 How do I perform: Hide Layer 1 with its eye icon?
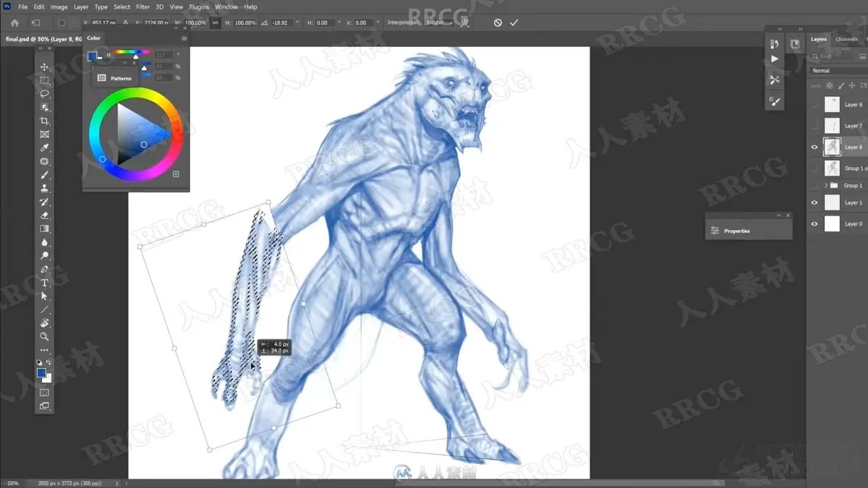pyautogui.click(x=814, y=203)
